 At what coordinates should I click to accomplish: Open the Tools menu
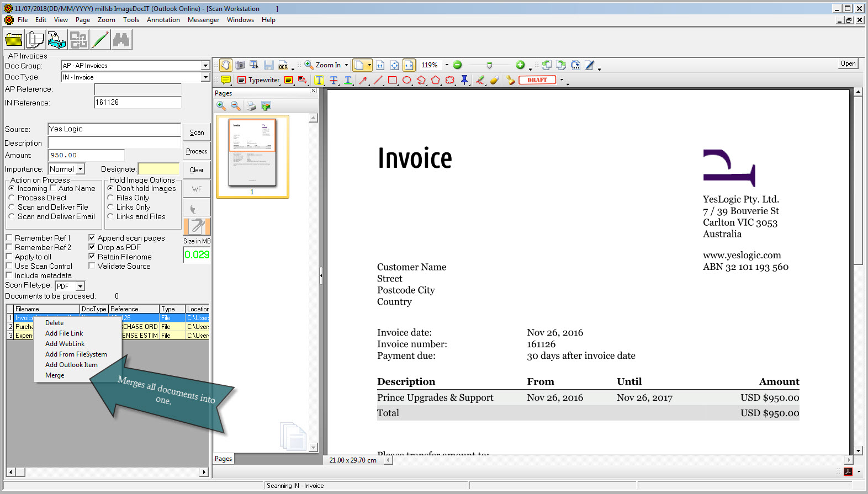[x=131, y=20]
